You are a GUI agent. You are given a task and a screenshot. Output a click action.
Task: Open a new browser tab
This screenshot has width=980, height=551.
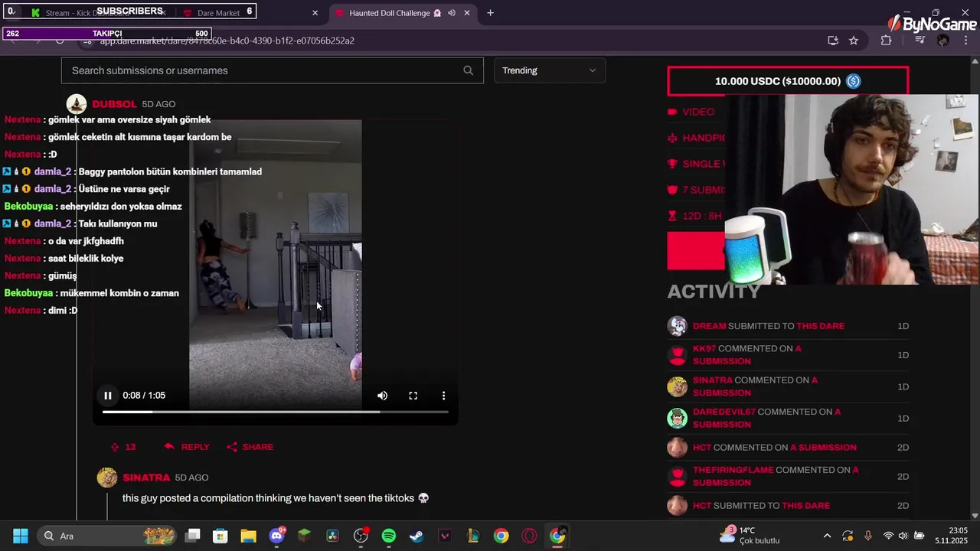click(x=490, y=13)
